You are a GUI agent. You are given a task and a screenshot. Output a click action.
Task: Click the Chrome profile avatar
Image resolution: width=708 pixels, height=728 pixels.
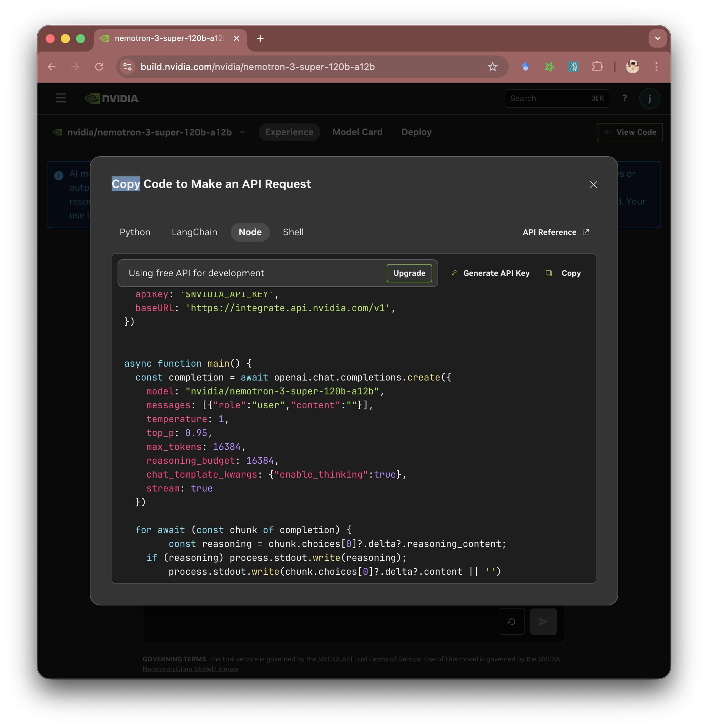click(632, 67)
